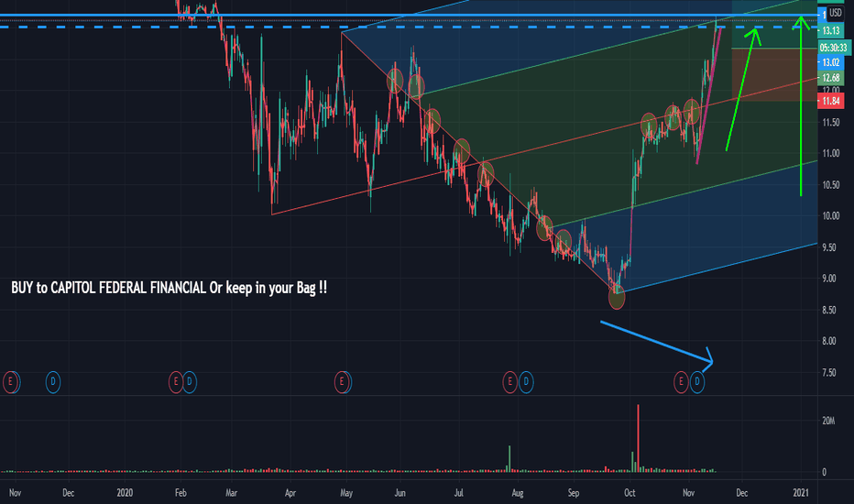Click the dividend D marker near Aug
The image size is (854, 504).
[526, 382]
